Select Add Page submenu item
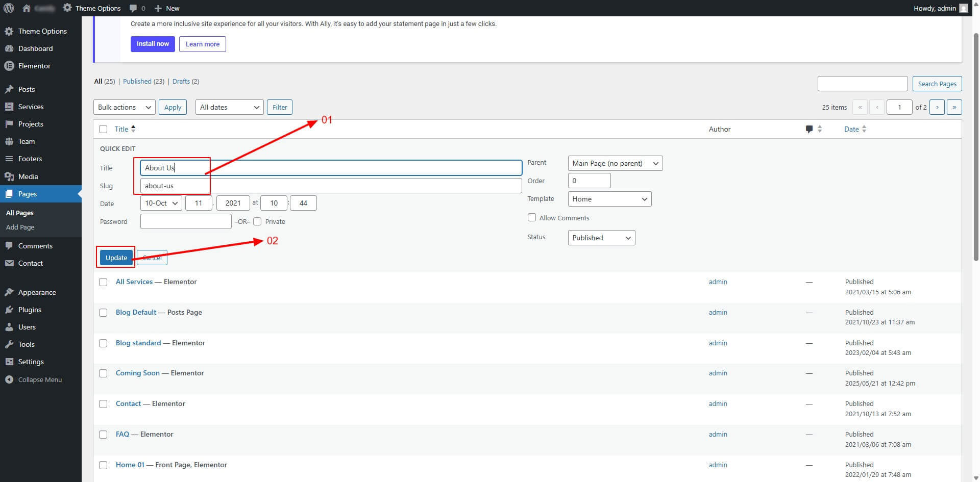 (x=20, y=227)
